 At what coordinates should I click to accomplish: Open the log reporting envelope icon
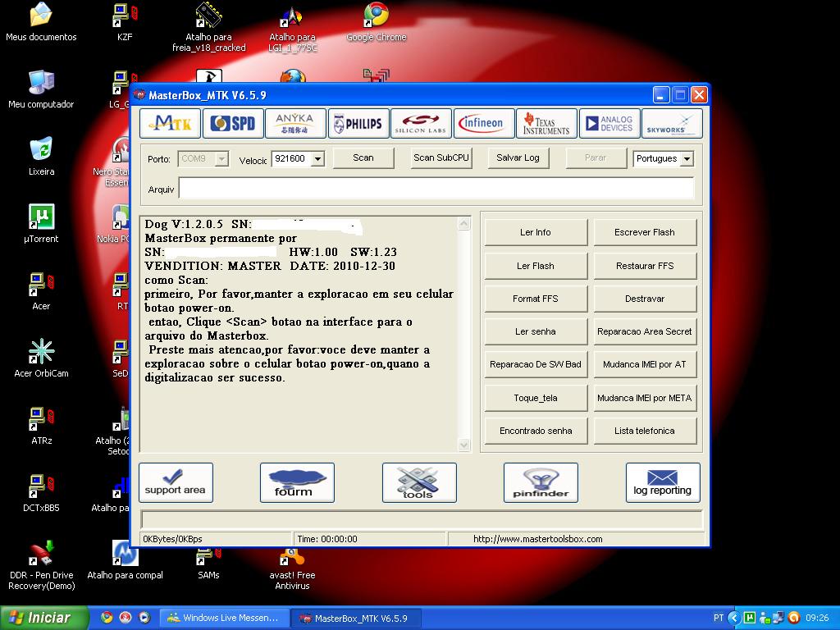(x=662, y=482)
